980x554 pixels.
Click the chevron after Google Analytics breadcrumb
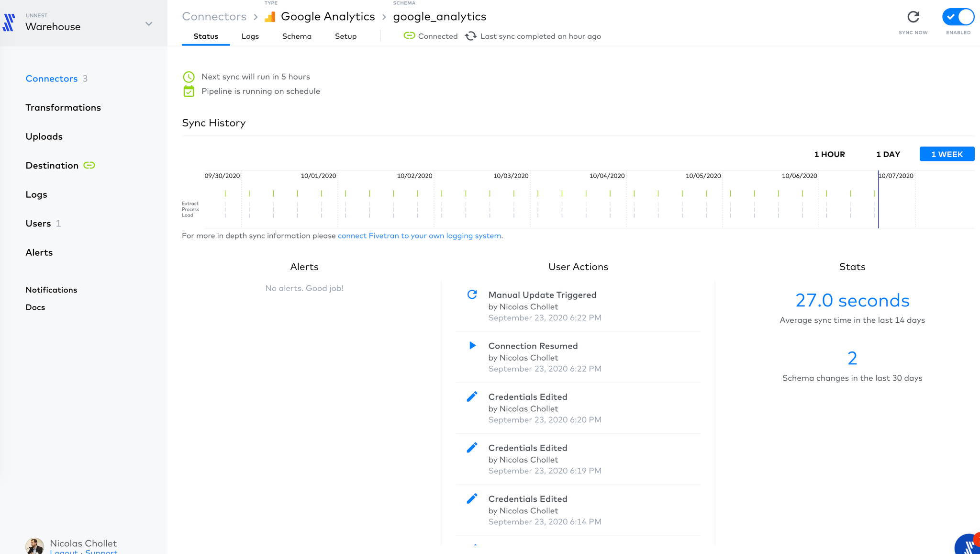pyautogui.click(x=384, y=17)
